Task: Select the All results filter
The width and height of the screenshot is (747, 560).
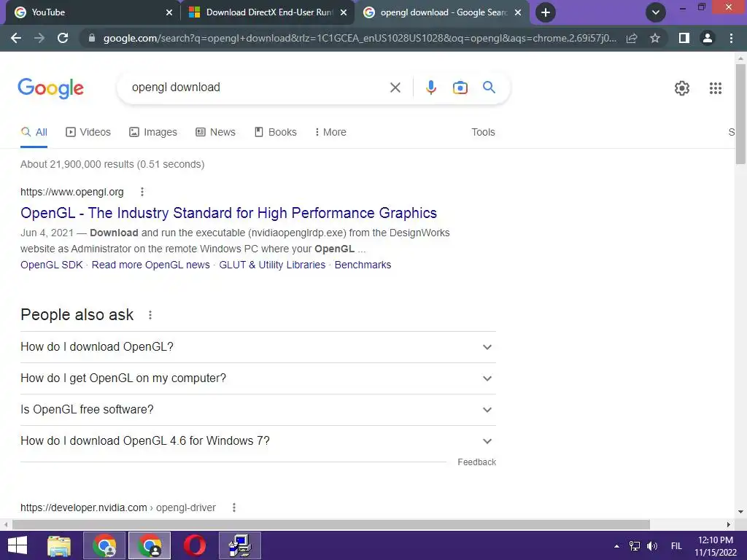Action: pyautogui.click(x=34, y=132)
